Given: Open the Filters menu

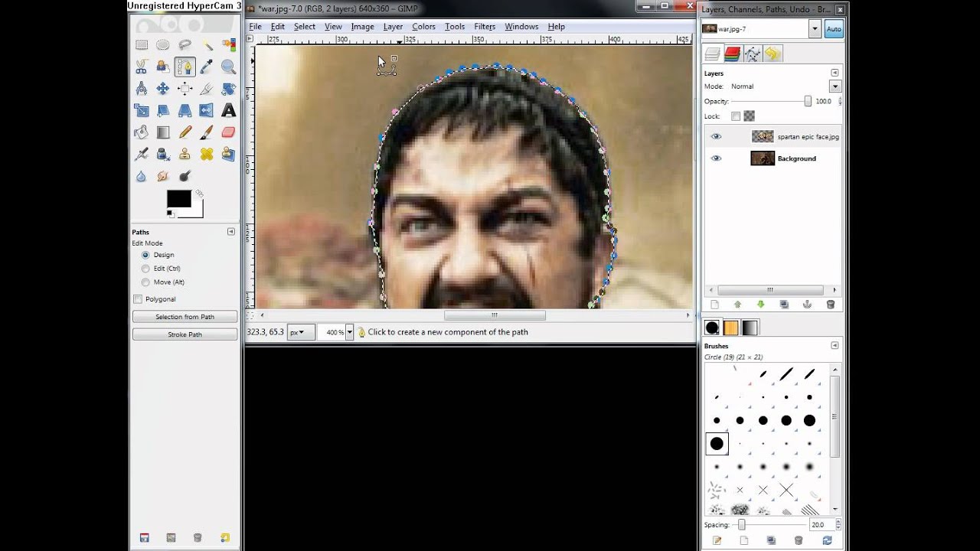Looking at the screenshot, I should click(485, 27).
